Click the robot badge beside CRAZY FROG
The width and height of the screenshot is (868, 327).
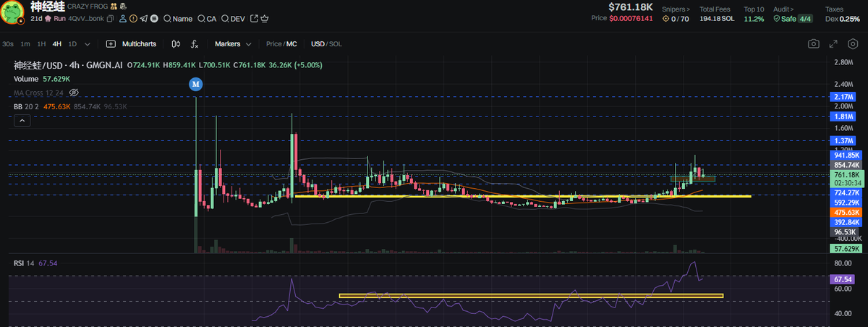pos(123,7)
